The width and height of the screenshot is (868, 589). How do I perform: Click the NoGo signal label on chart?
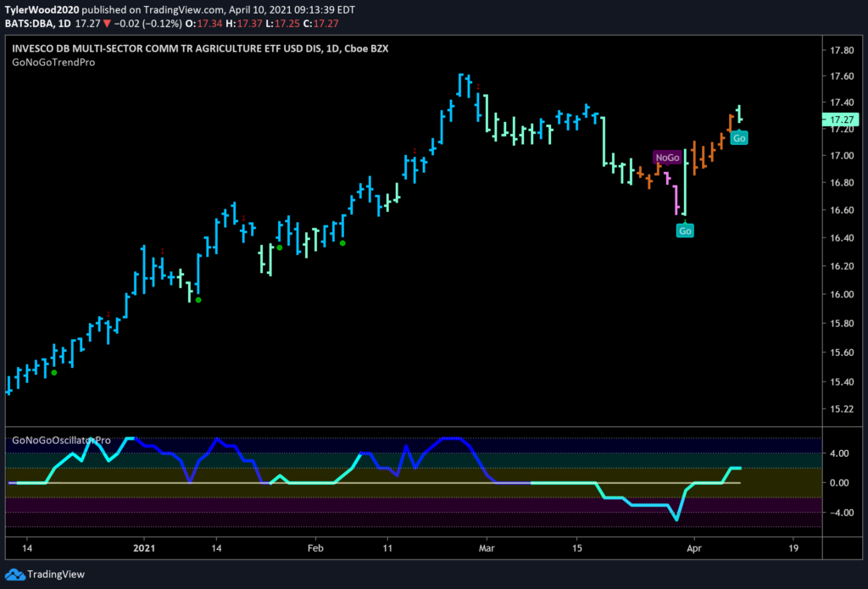tap(667, 158)
